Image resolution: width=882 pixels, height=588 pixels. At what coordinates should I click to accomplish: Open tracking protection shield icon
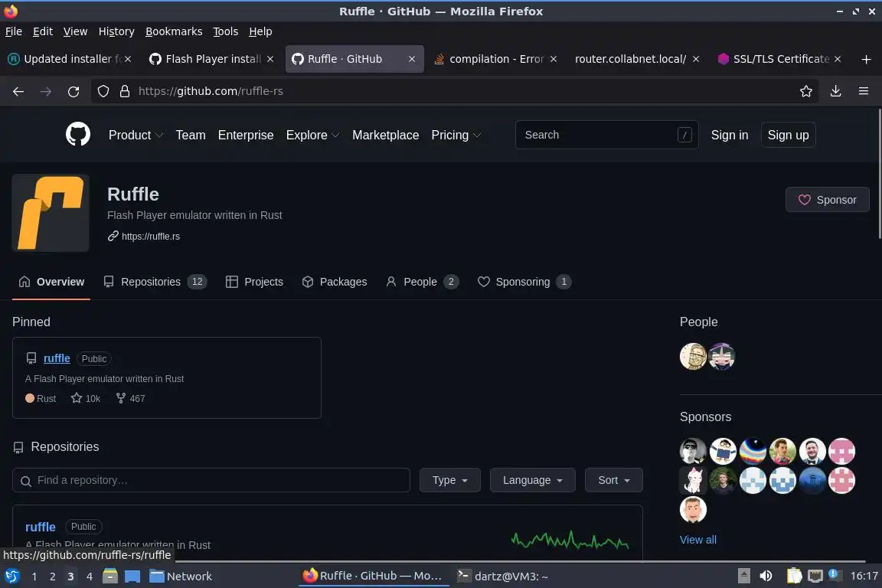pyautogui.click(x=103, y=91)
